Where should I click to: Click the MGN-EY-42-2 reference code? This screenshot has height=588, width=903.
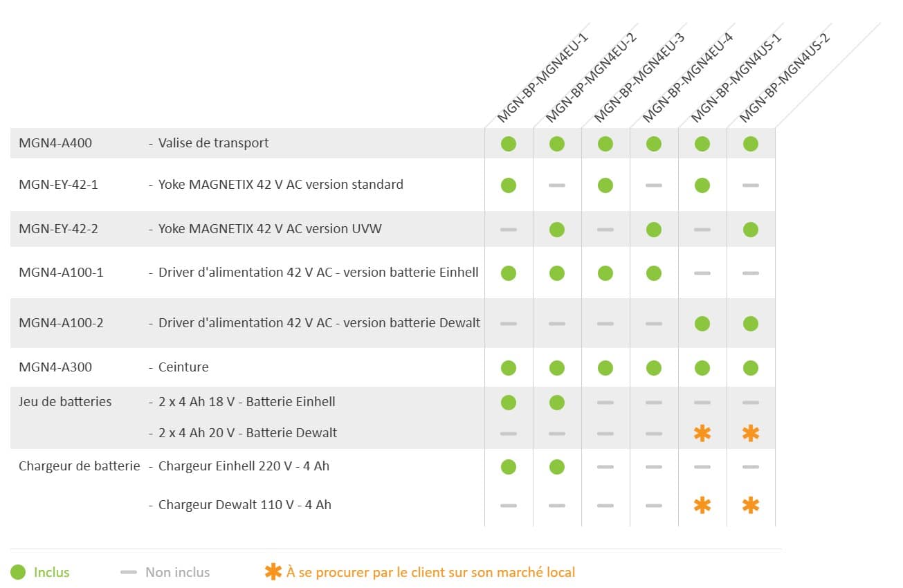58,229
